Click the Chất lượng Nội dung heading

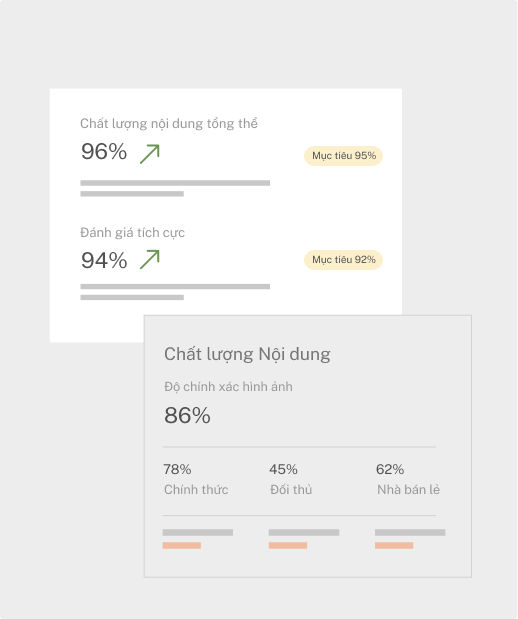(248, 354)
